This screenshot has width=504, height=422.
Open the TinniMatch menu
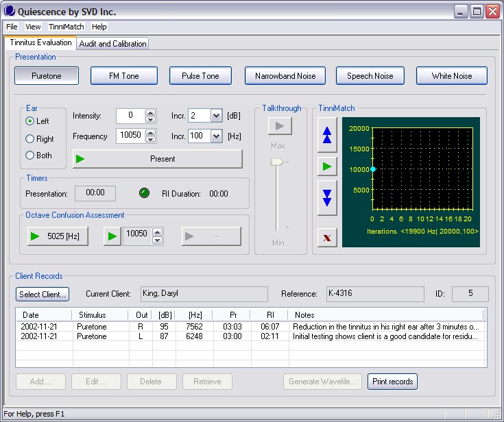[67, 27]
